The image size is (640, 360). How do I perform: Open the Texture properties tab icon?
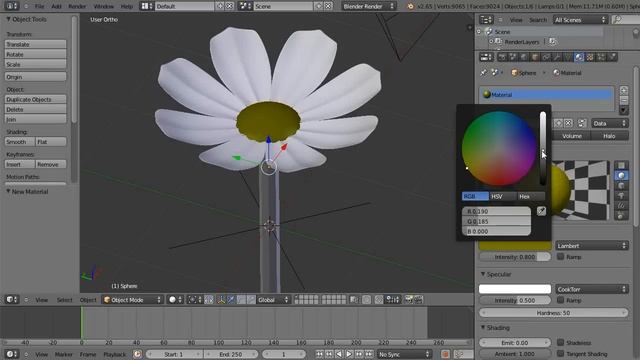tap(590, 57)
